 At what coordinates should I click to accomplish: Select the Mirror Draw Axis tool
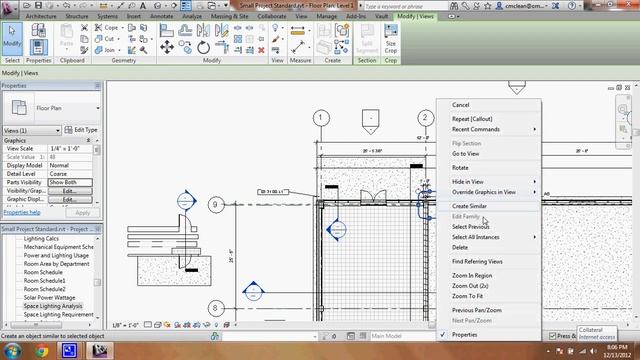221,30
